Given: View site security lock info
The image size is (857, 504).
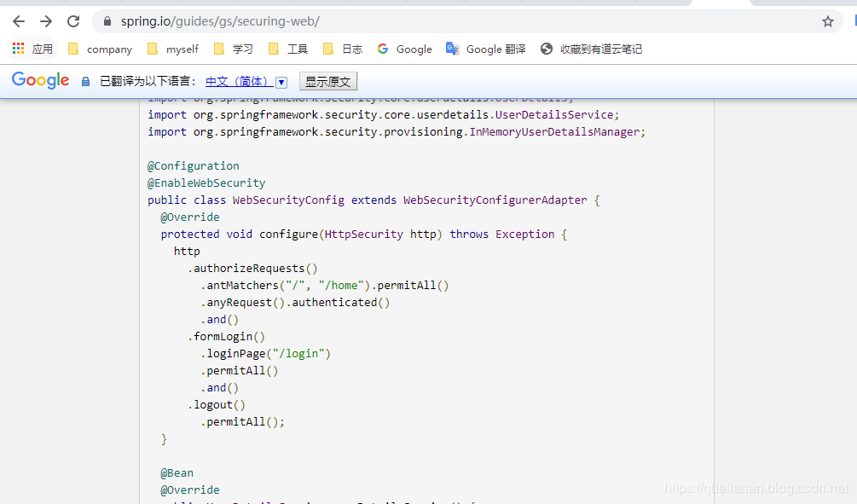Looking at the screenshot, I should [107, 21].
